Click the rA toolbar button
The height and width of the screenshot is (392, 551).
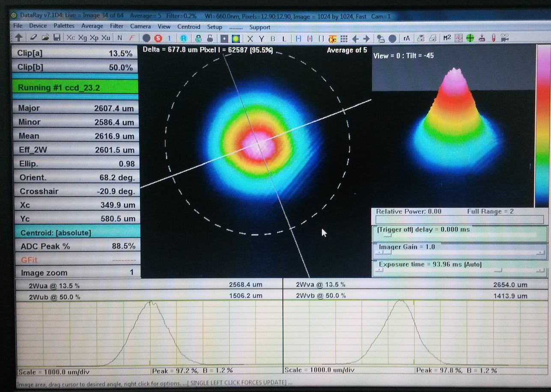406,39
